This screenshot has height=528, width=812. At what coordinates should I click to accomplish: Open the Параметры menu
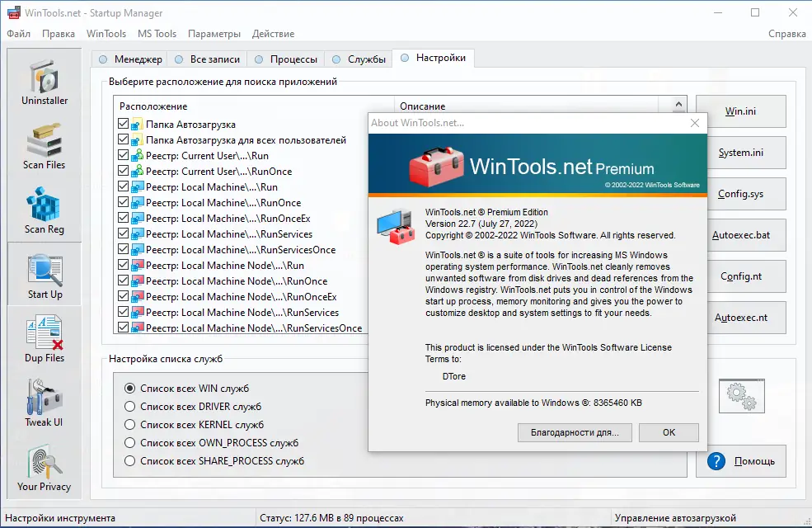point(214,34)
